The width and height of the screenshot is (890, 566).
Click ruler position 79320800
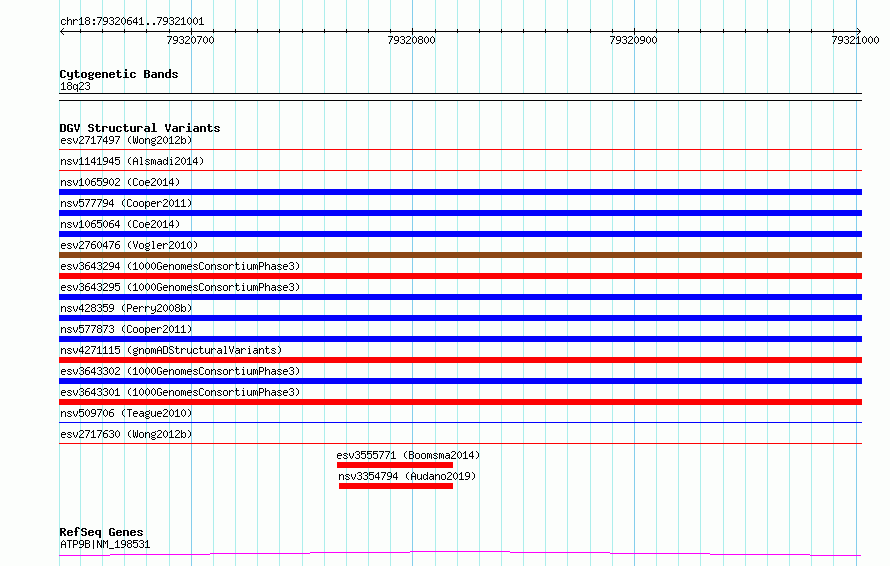pyautogui.click(x=412, y=40)
